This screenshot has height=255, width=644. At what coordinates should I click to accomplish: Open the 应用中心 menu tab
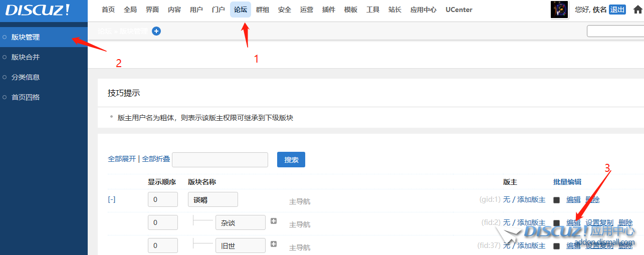pos(423,10)
